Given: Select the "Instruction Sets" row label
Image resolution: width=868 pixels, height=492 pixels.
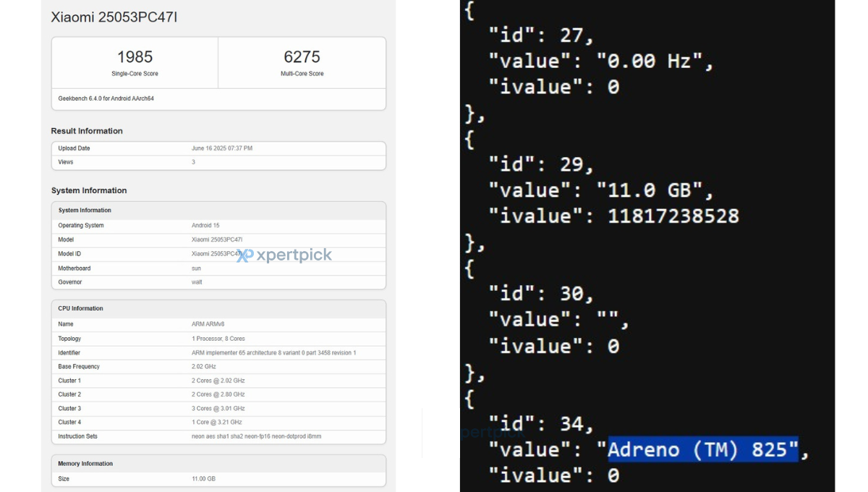Looking at the screenshot, I should click(77, 436).
